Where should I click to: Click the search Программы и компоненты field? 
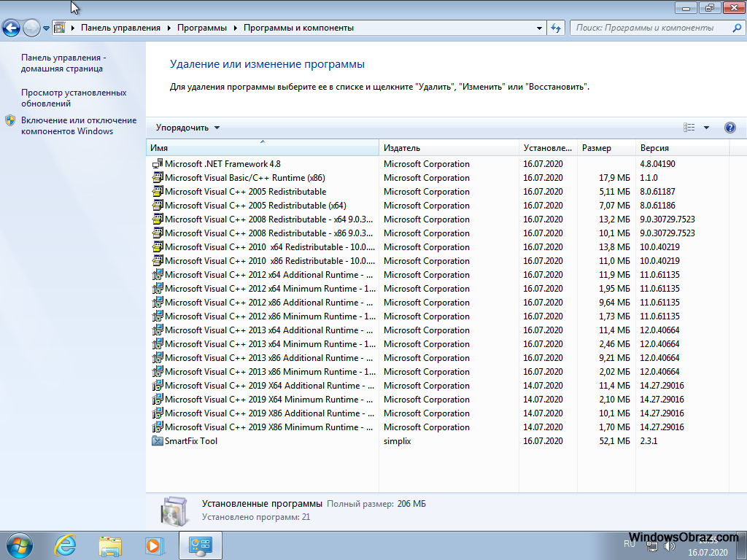pos(651,28)
